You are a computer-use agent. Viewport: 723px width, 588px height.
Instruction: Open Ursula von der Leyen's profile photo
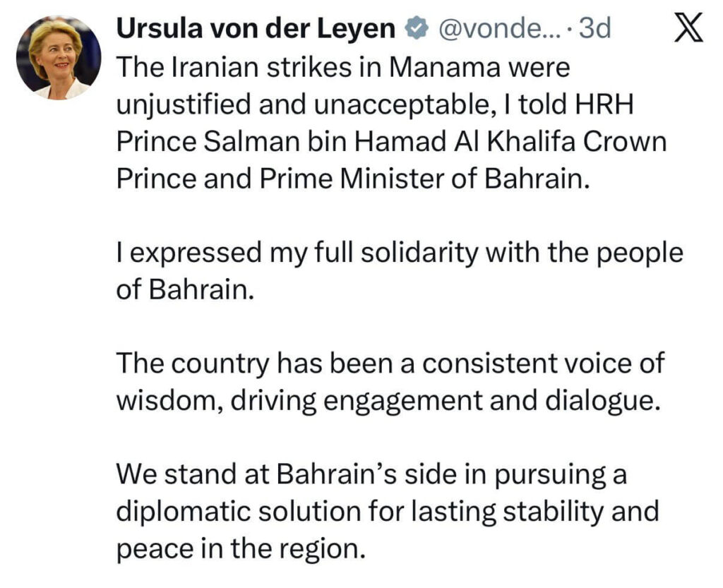pyautogui.click(x=59, y=56)
